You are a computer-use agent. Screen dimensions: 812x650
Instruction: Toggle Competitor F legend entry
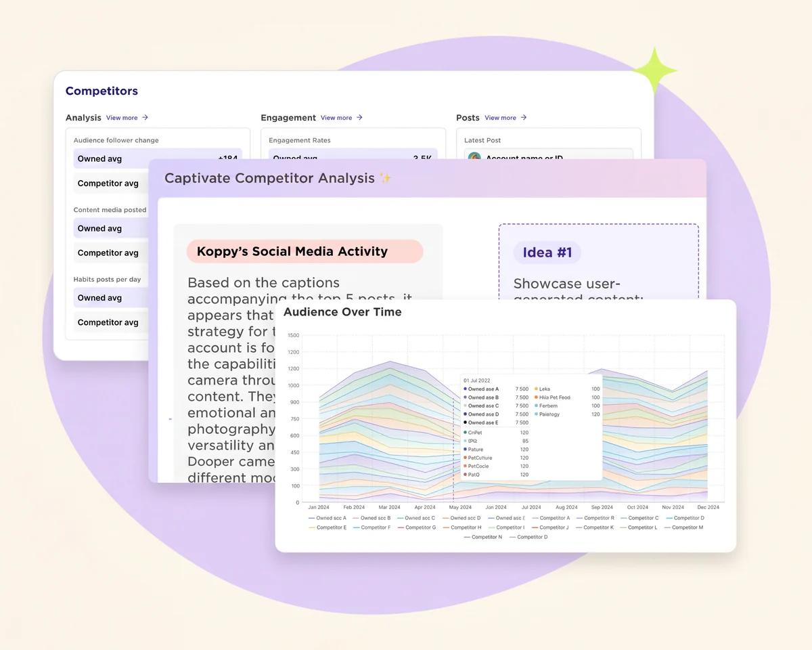point(371,527)
